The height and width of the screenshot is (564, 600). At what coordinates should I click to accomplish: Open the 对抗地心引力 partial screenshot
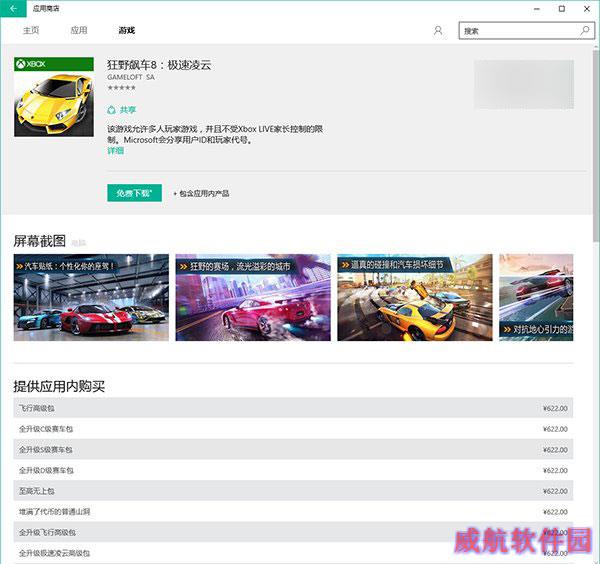(536, 297)
